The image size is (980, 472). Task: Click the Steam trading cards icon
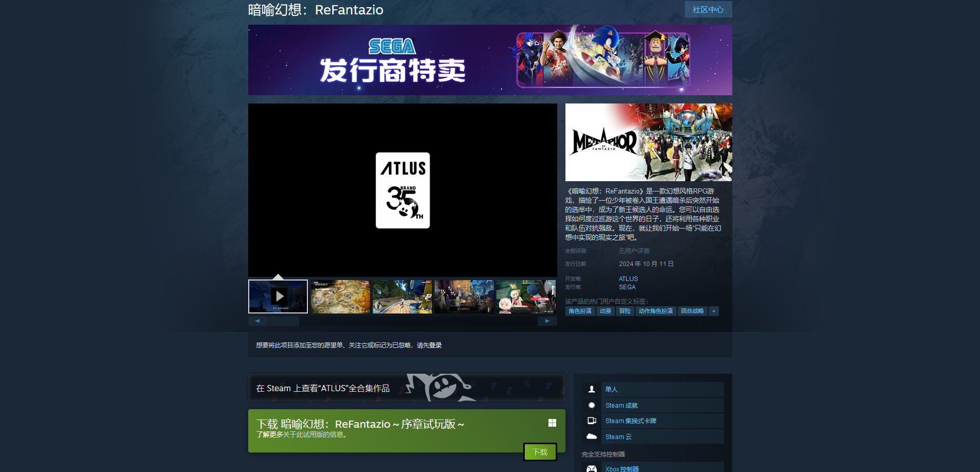pos(592,421)
